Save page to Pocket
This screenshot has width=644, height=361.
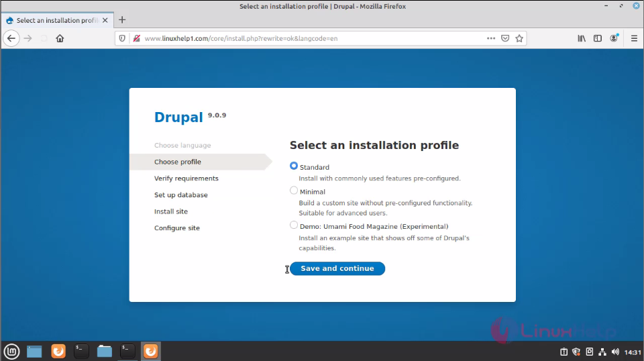click(505, 38)
